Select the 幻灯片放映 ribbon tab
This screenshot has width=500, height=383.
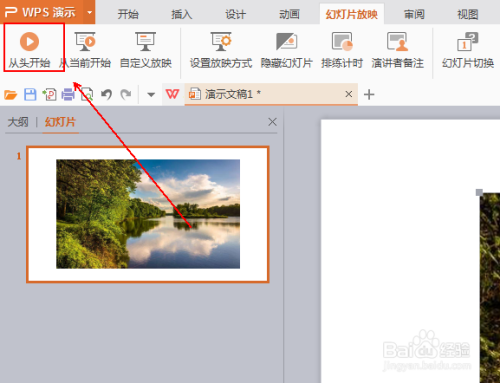(x=352, y=14)
